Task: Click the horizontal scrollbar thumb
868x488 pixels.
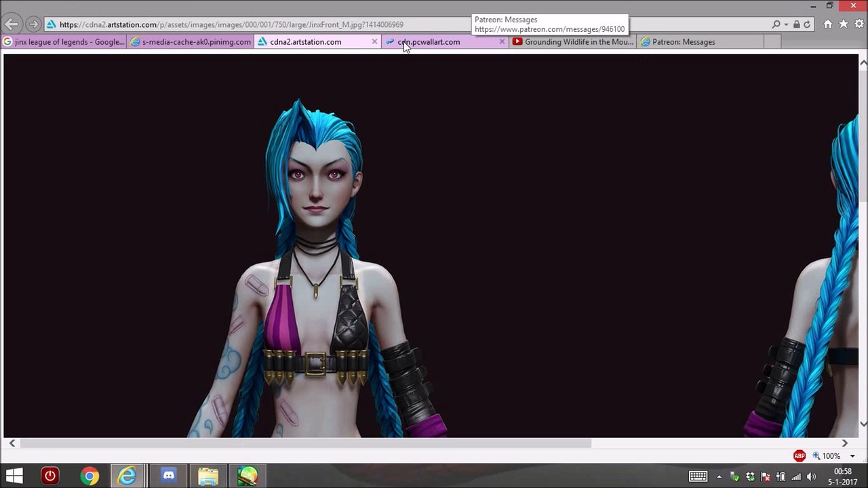Action: pyautogui.click(x=306, y=443)
